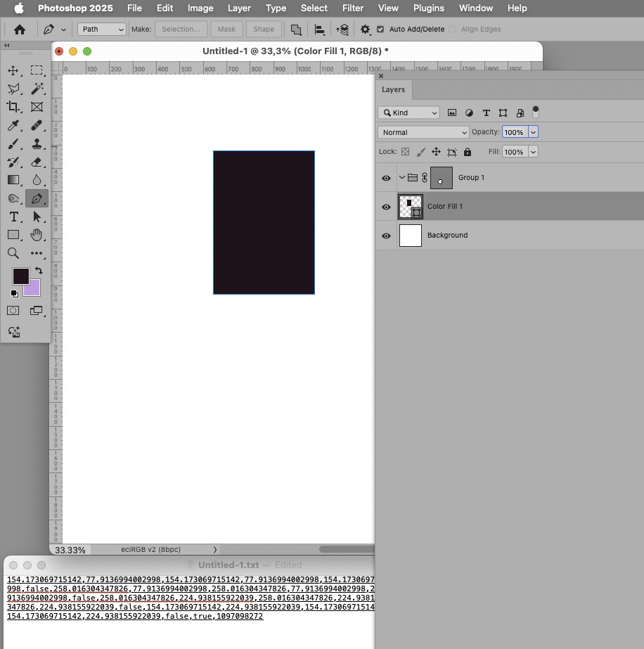
Task: Activate the Eyedropper tool
Action: click(13, 124)
